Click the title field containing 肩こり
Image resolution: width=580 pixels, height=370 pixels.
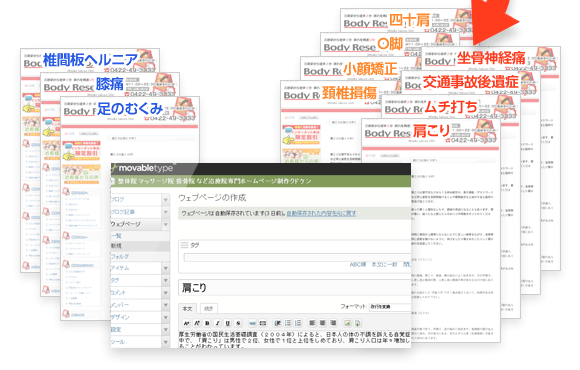[295, 287]
